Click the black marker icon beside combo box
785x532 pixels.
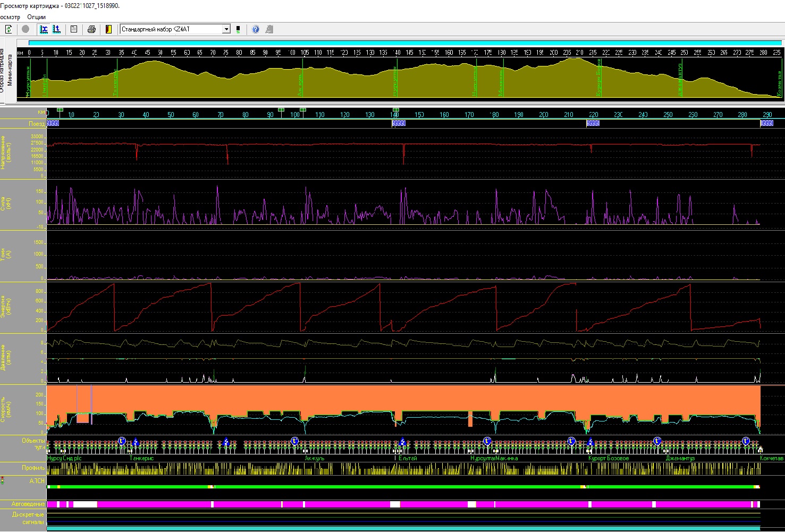tap(238, 29)
